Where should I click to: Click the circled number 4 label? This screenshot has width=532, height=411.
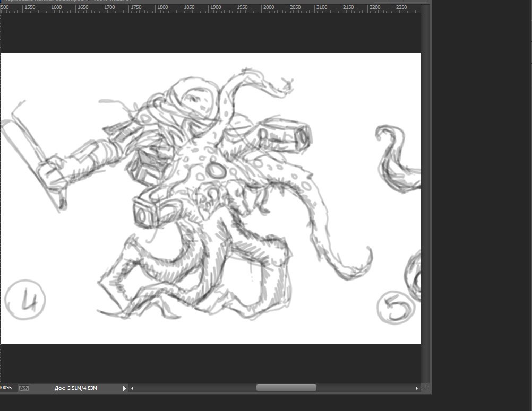(25, 300)
